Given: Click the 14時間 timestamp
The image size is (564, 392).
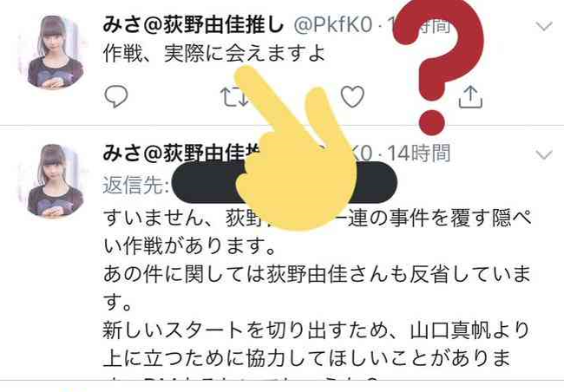Looking at the screenshot, I should click(x=419, y=154).
